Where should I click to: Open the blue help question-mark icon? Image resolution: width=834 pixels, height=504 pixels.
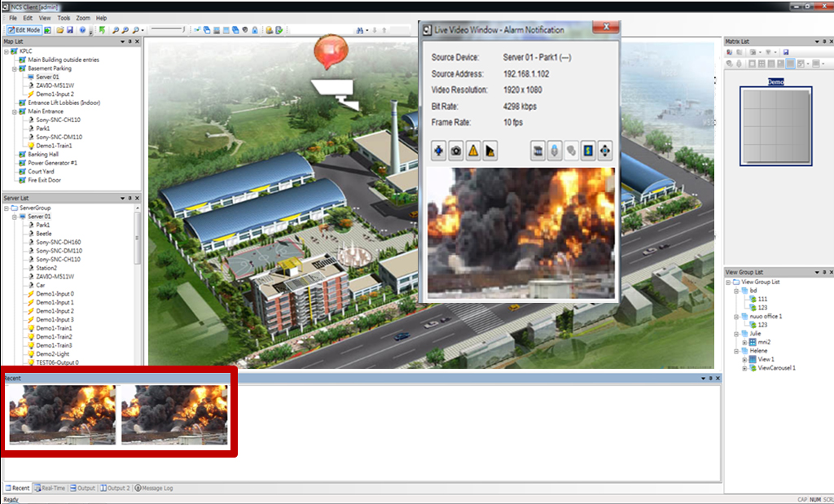pos(82,30)
